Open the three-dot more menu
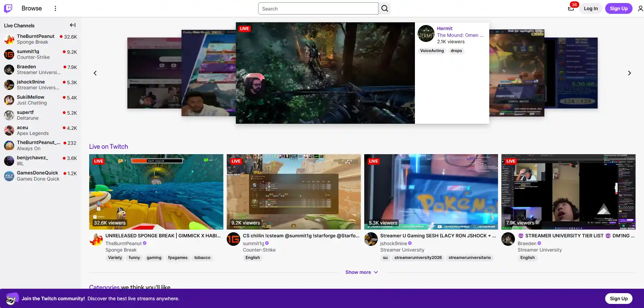 [55, 8]
